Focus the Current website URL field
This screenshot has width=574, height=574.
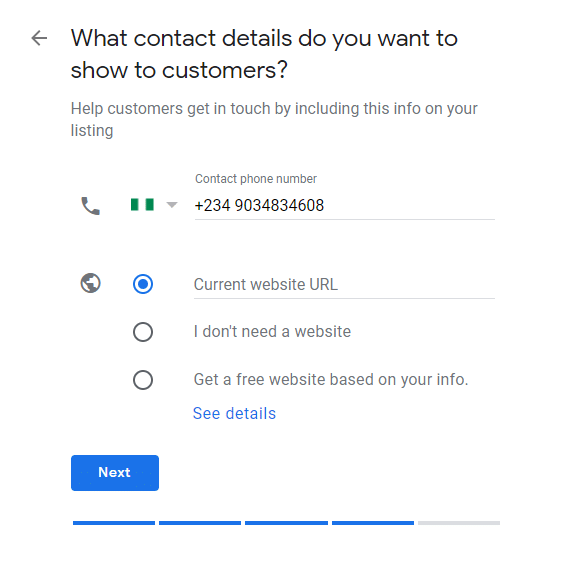point(344,285)
